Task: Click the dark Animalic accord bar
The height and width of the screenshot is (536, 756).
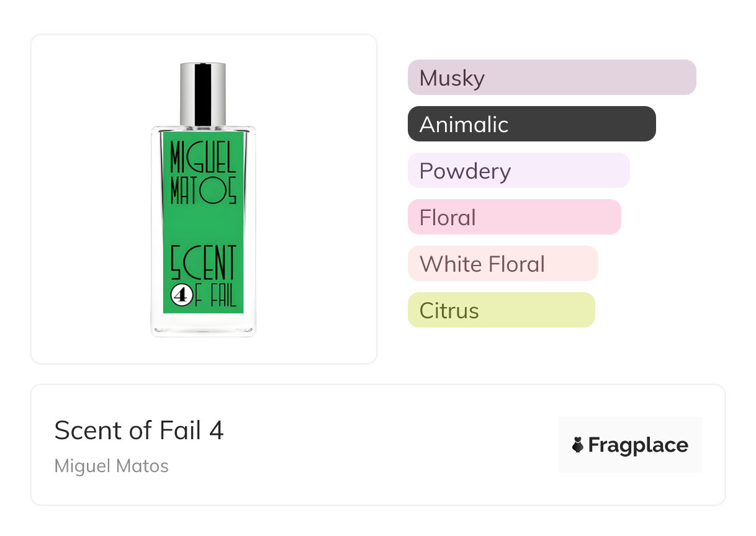Action: 531,124
